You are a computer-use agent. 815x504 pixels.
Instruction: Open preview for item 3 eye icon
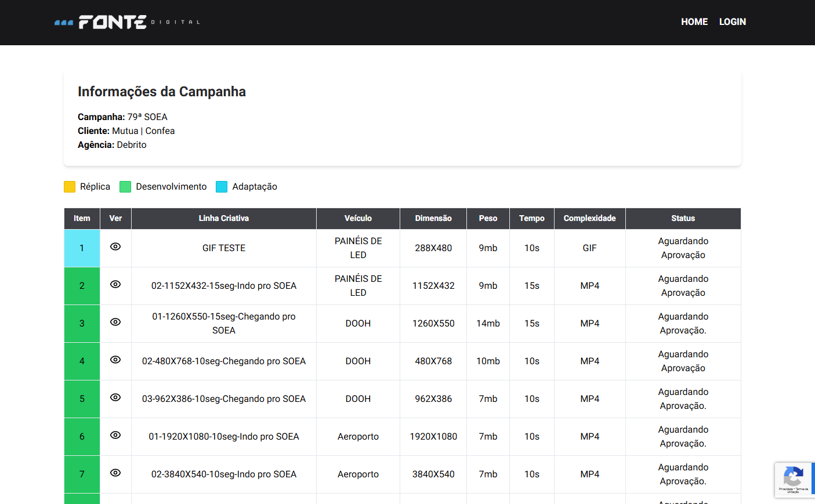click(115, 322)
